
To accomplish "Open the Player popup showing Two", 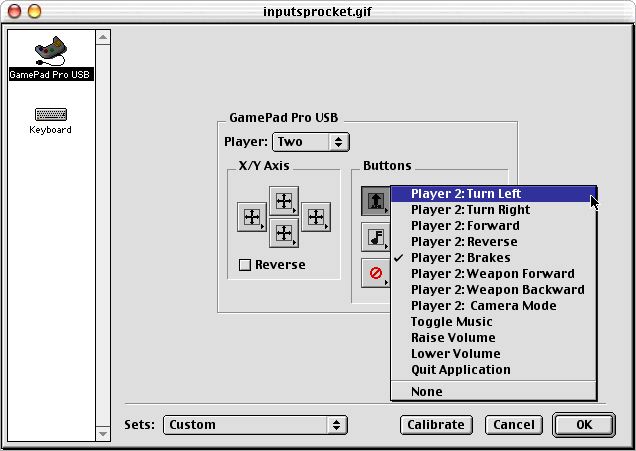I will click(x=310, y=142).
